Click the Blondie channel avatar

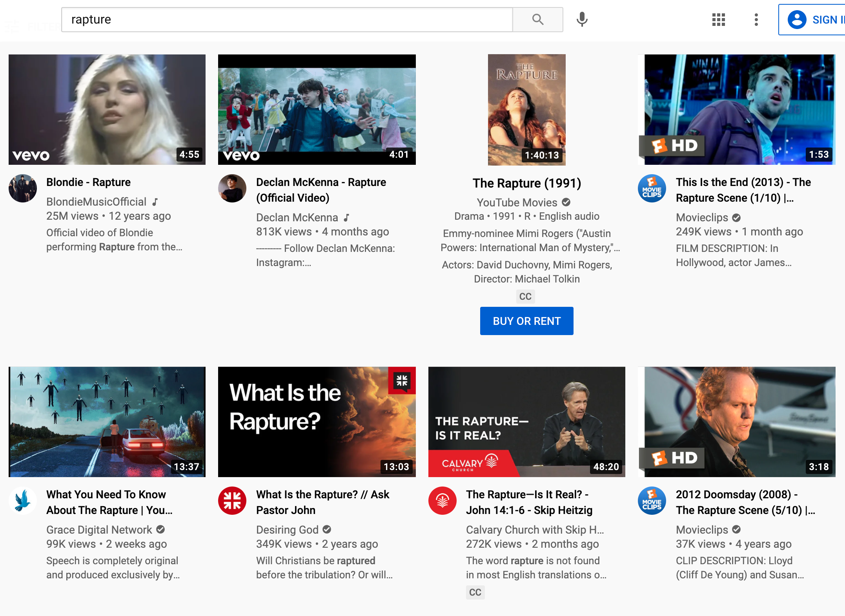[23, 188]
